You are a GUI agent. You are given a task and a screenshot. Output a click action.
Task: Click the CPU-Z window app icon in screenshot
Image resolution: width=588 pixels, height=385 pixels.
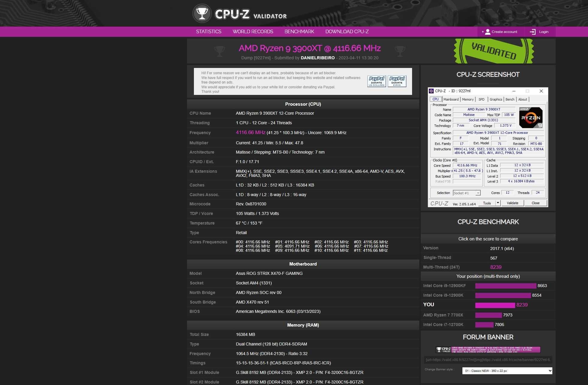431,91
